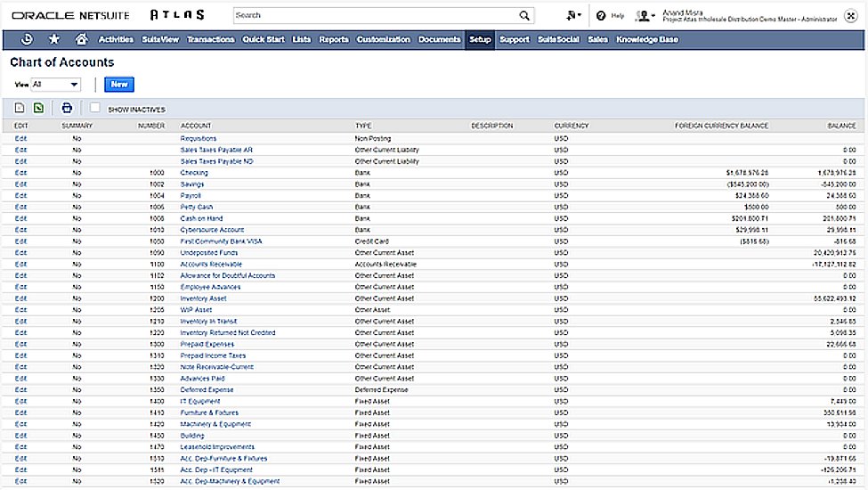Open the Reports menu

pyautogui.click(x=334, y=39)
